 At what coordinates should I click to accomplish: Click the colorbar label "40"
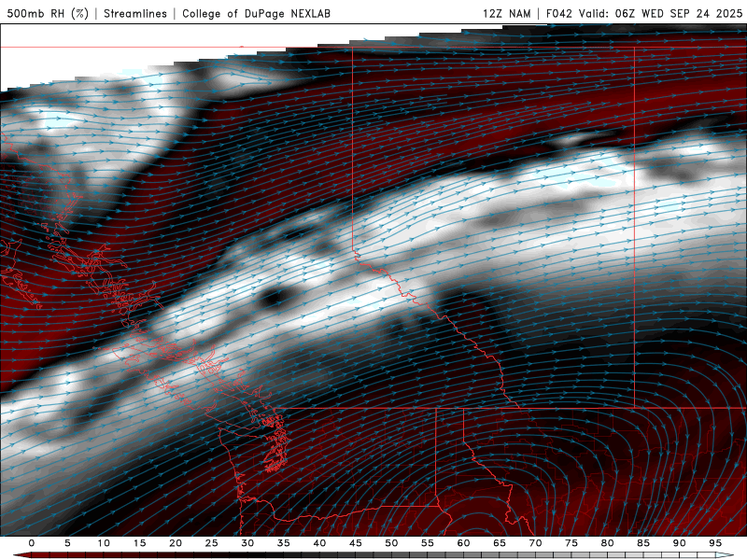pos(319,543)
